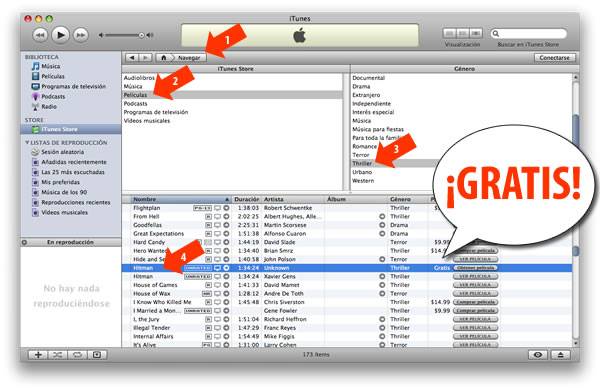Click the En reproducción panel toggle icon
Screen dimensions: 600x390
coord(24,242)
